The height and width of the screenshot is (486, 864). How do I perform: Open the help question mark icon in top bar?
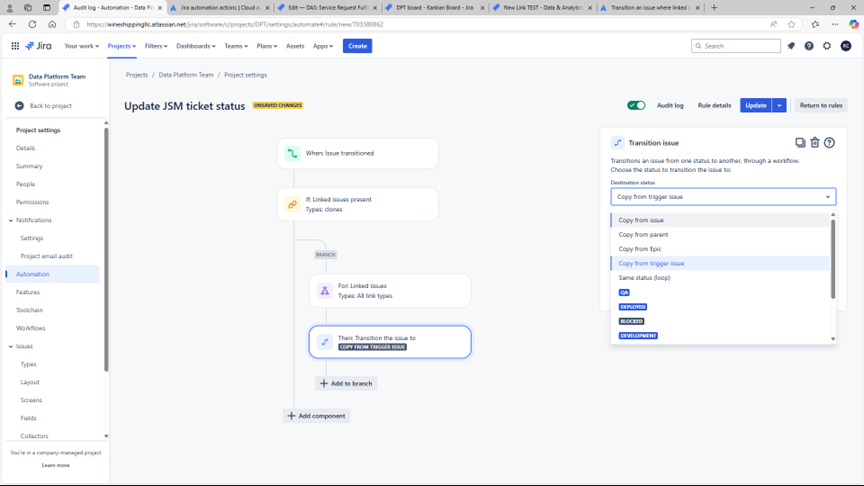(809, 46)
